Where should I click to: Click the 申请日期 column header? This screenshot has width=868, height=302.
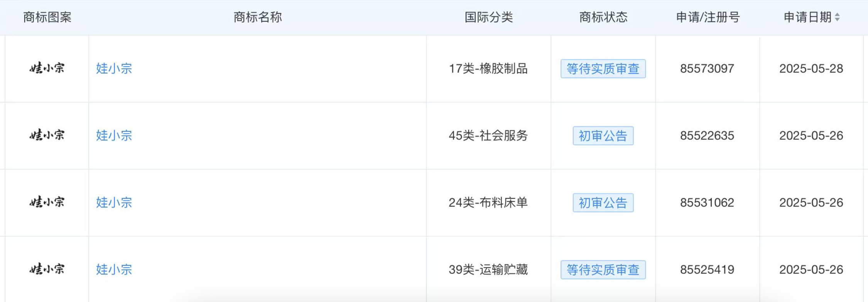click(x=807, y=17)
